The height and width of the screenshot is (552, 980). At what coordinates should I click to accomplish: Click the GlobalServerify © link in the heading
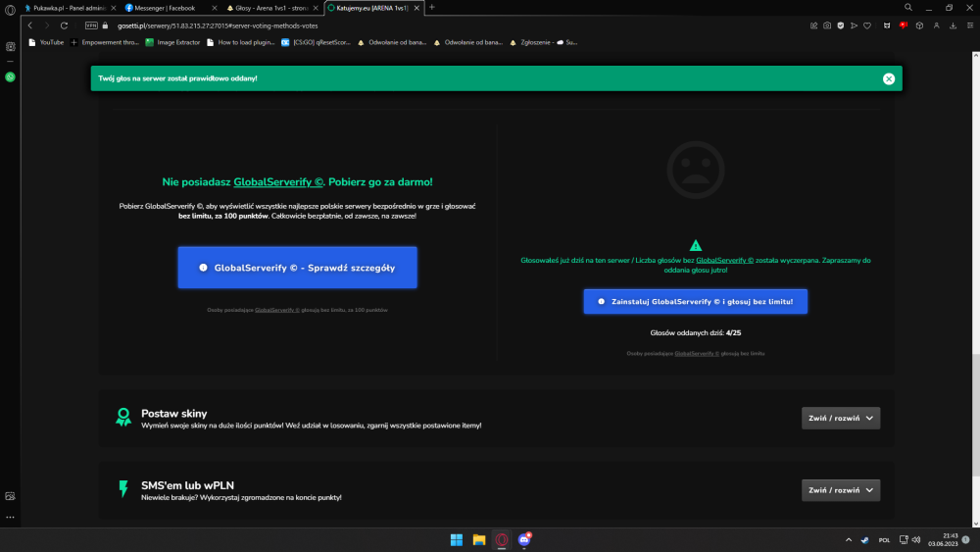pos(278,182)
